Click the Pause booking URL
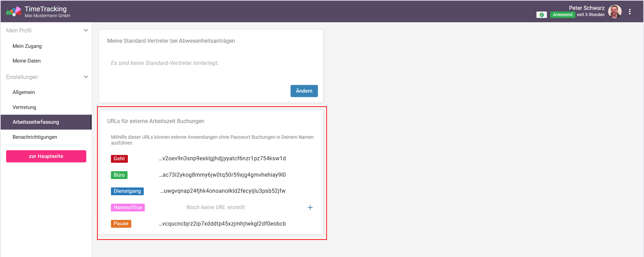This screenshot has height=257, width=644. coord(222,224)
